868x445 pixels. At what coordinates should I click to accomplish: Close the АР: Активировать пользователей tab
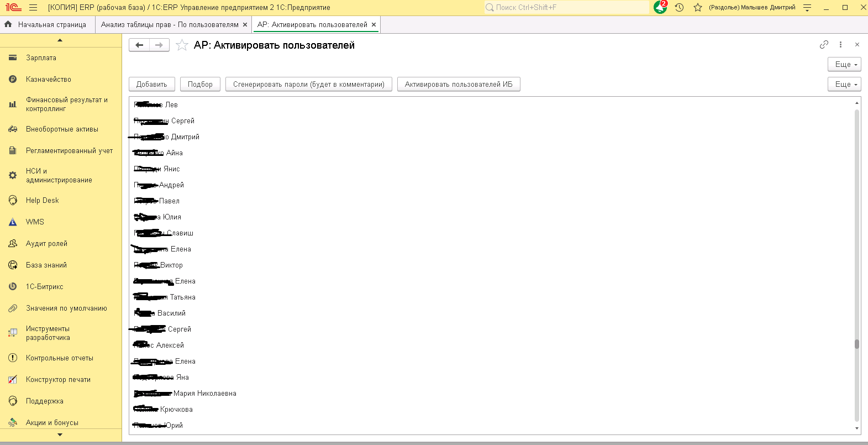coord(373,24)
